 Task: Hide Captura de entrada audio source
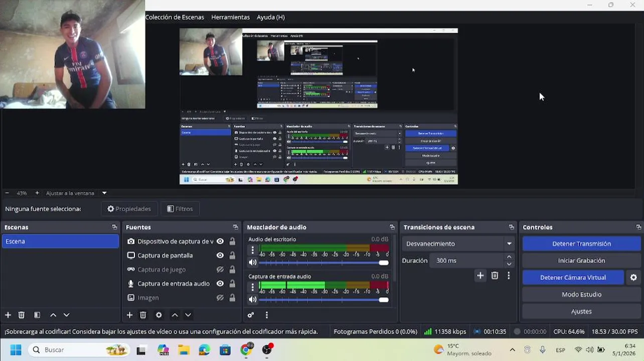pyautogui.click(x=220, y=283)
